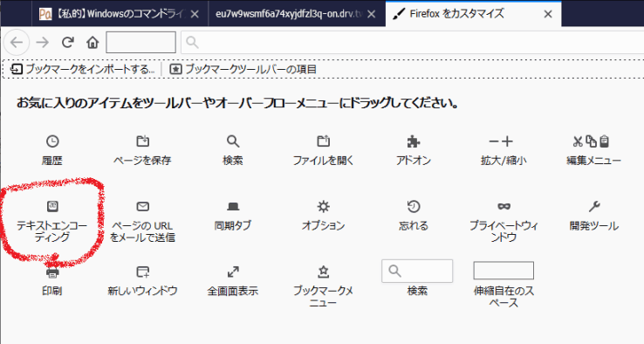The height and width of the screenshot is (344, 644).
Task: Click the ブックマークをインポートする... bookmark item
Action: (83, 69)
